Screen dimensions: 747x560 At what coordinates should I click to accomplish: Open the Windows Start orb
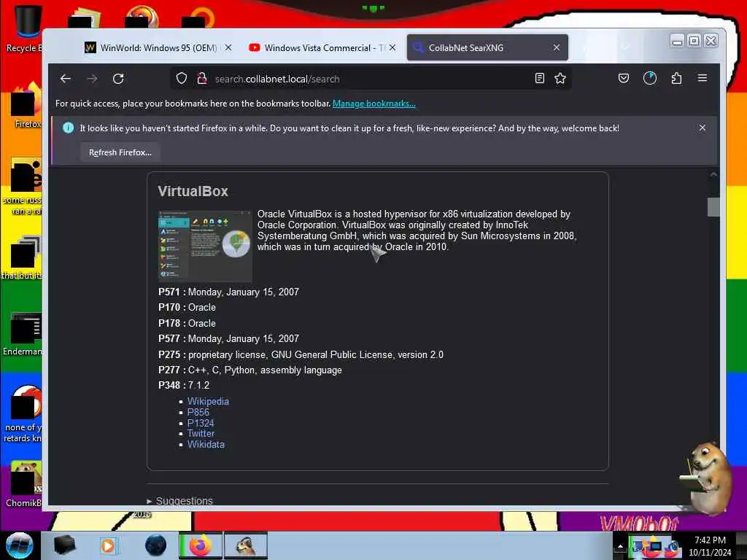click(x=20, y=545)
